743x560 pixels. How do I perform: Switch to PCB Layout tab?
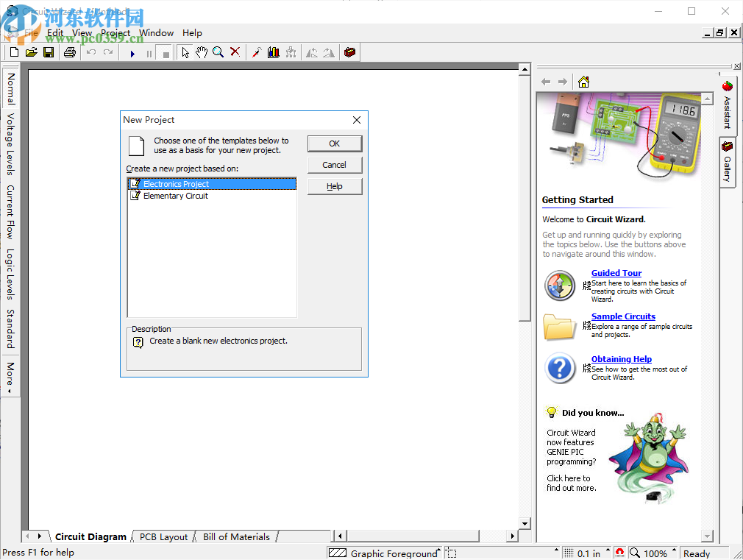[x=163, y=536]
